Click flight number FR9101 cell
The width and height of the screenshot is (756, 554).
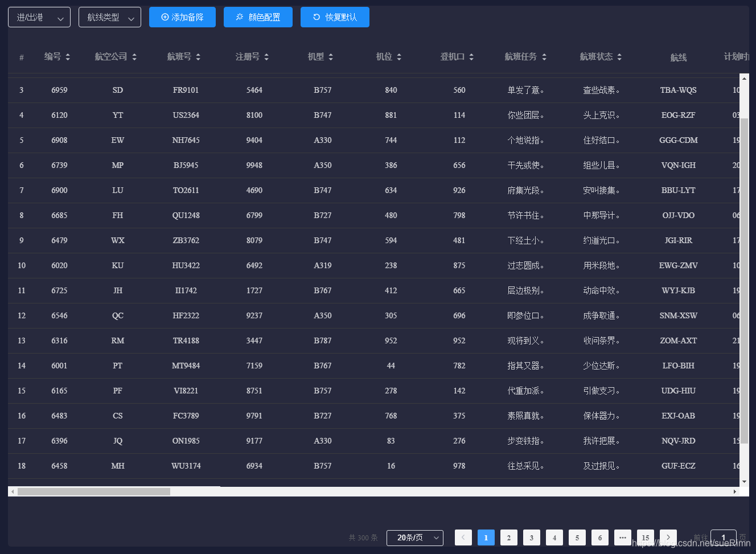coord(186,90)
